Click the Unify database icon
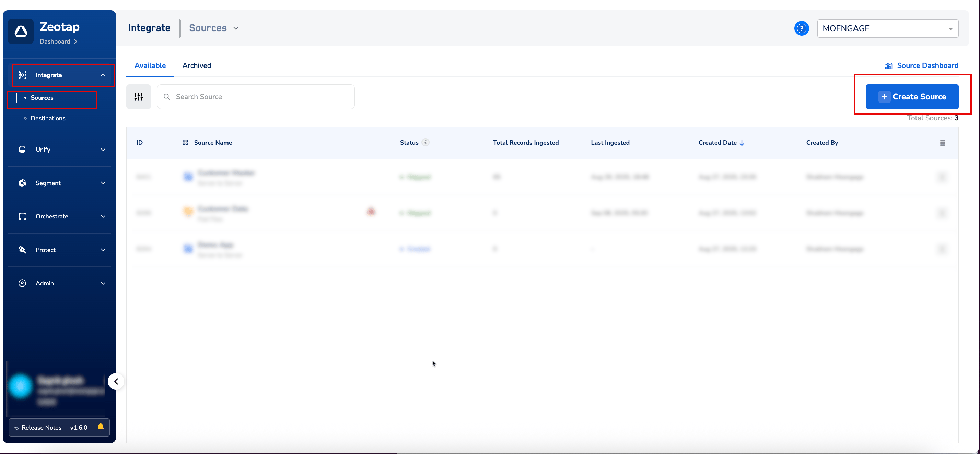Viewport: 980px width, 454px height. coord(22,150)
